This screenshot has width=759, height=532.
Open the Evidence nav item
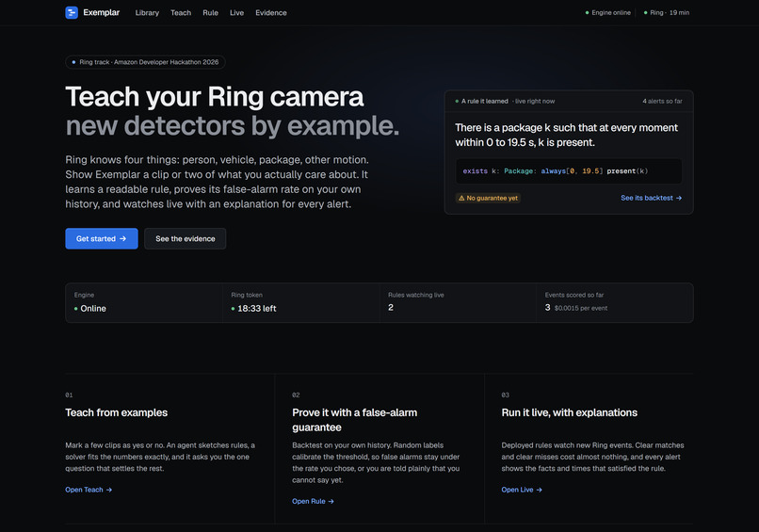tap(271, 13)
